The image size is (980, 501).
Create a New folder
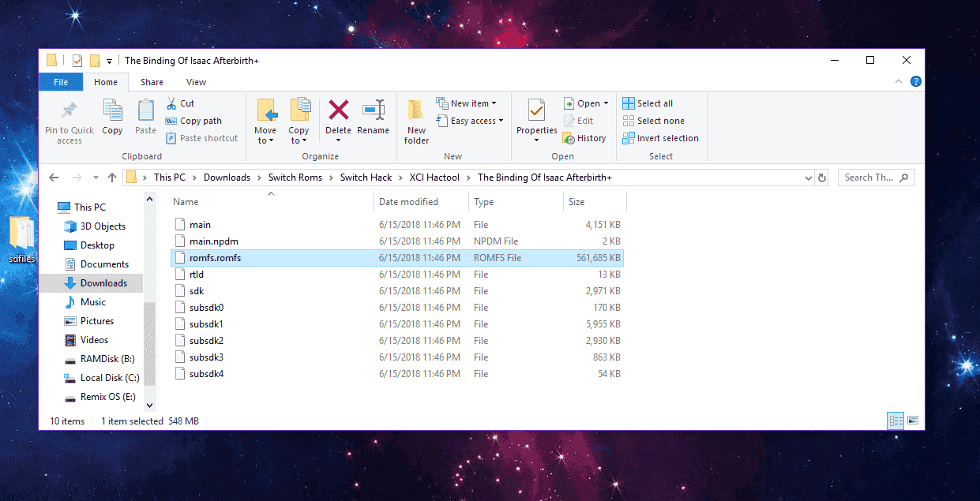tap(416, 122)
